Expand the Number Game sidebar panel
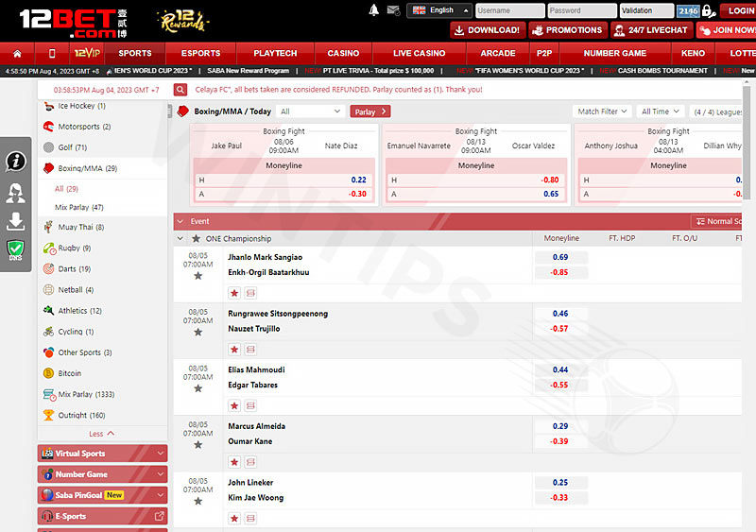Screen dimensions: 756x532 (103, 474)
